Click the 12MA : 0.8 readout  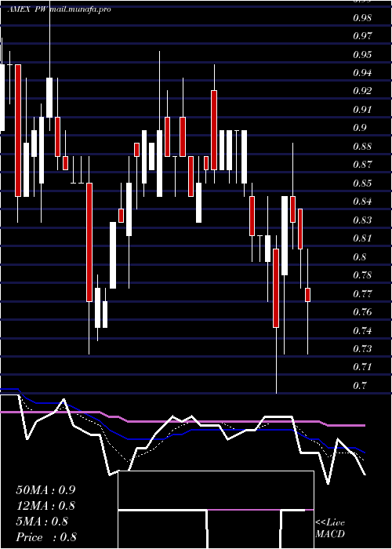tap(45, 506)
